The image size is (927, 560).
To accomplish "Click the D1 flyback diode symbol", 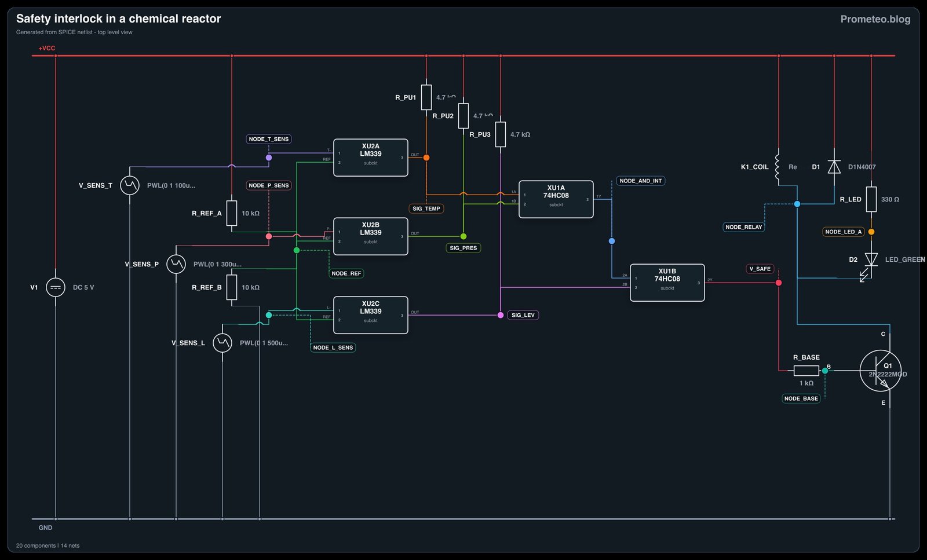I will click(x=834, y=167).
